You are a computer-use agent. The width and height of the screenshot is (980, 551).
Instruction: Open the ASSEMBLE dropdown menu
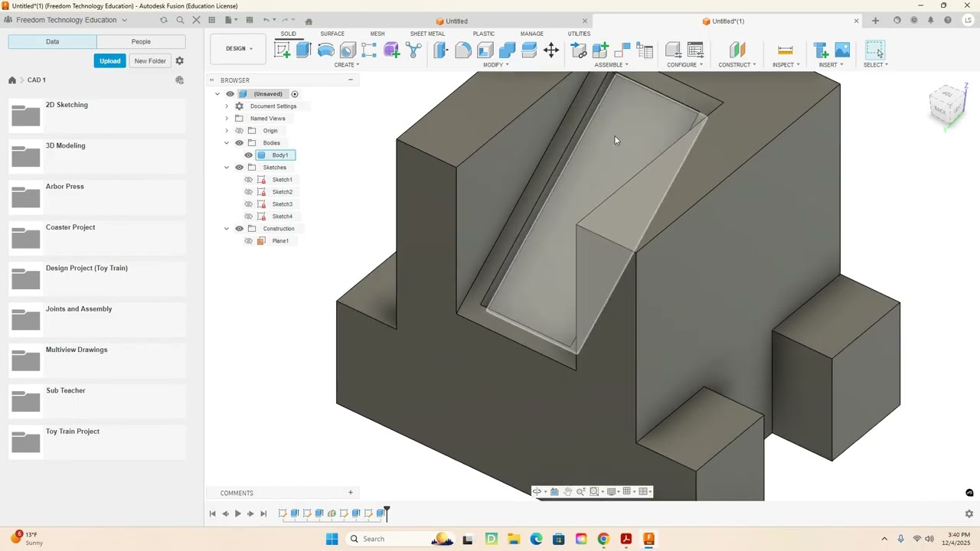612,65
